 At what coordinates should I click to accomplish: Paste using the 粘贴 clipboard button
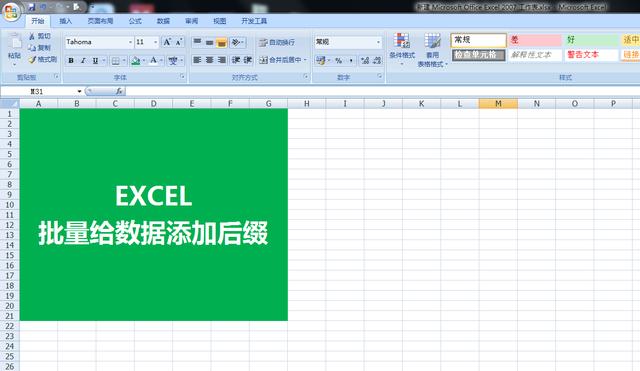pos(14,50)
